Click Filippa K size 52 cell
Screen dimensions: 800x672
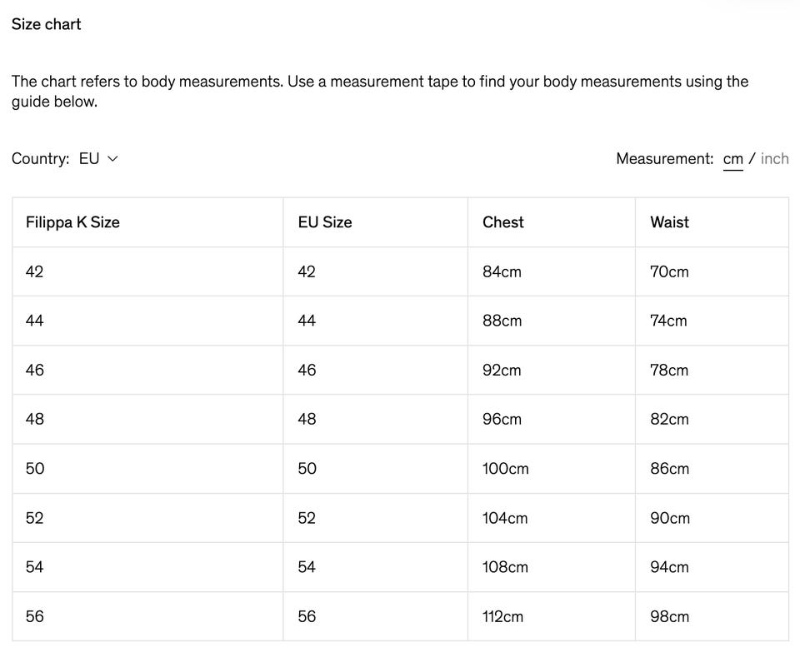click(35, 518)
